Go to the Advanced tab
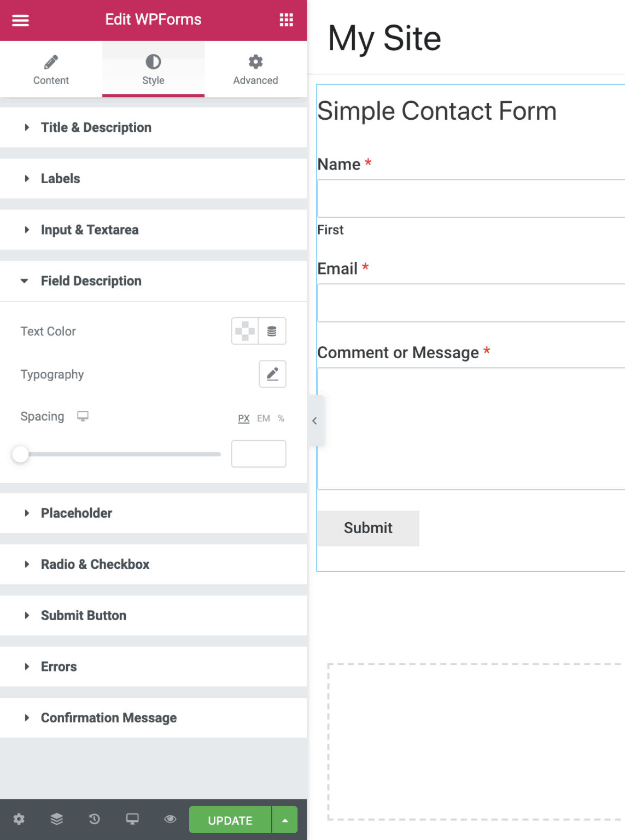This screenshot has height=840, width=625. [255, 69]
